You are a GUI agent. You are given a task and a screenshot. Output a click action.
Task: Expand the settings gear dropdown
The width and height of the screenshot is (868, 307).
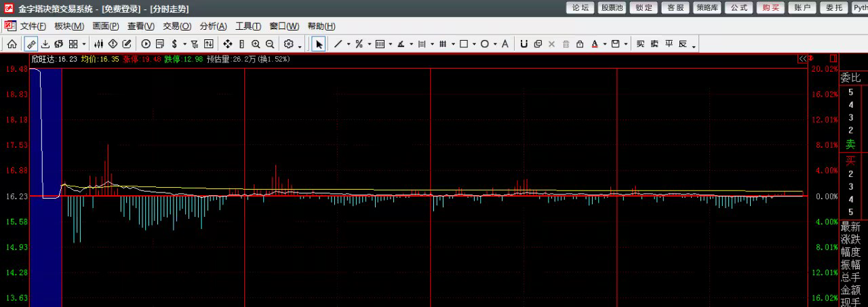click(x=300, y=45)
